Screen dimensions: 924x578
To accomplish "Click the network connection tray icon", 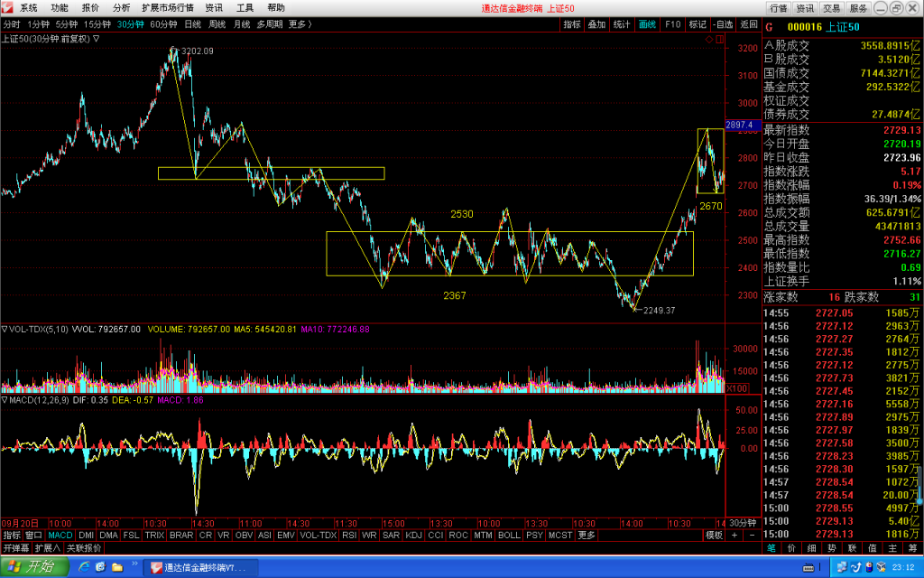I will (x=844, y=567).
